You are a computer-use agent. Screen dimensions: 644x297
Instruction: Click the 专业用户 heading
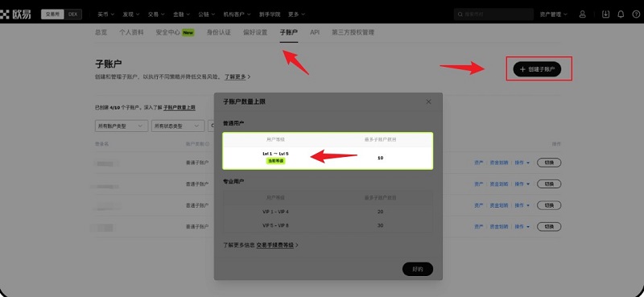tap(233, 181)
